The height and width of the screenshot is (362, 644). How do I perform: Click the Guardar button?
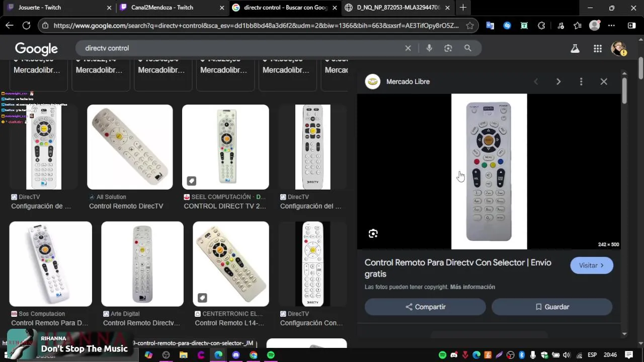(552, 307)
